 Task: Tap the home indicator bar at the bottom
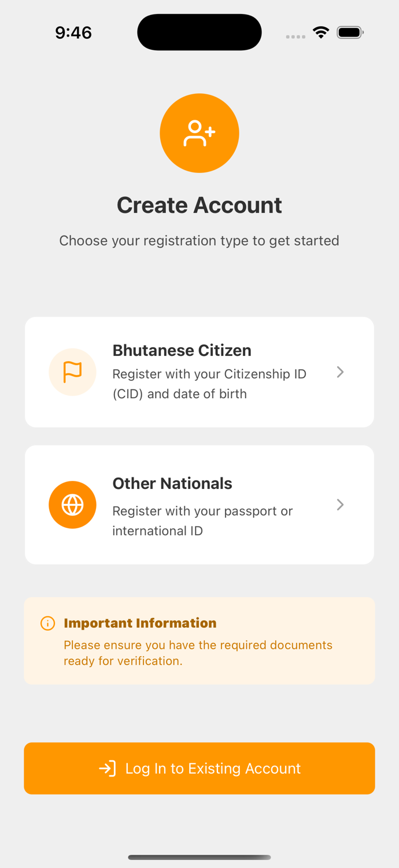199,857
